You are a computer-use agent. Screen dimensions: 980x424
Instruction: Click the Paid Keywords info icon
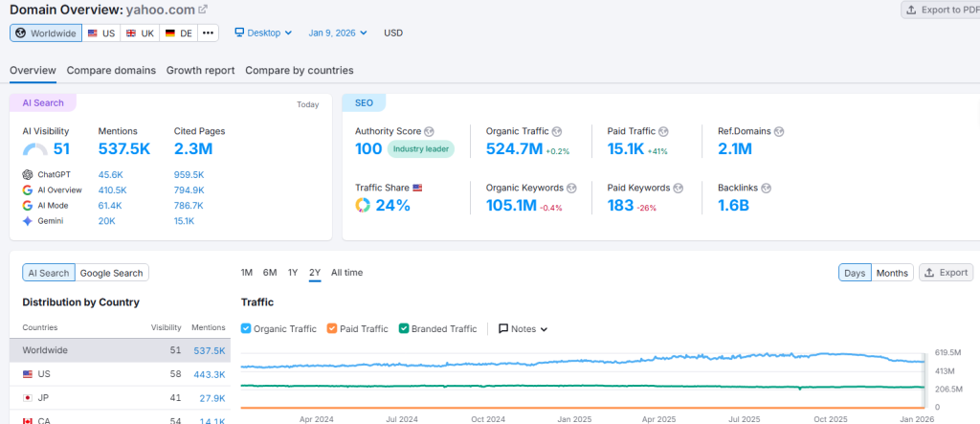(678, 188)
